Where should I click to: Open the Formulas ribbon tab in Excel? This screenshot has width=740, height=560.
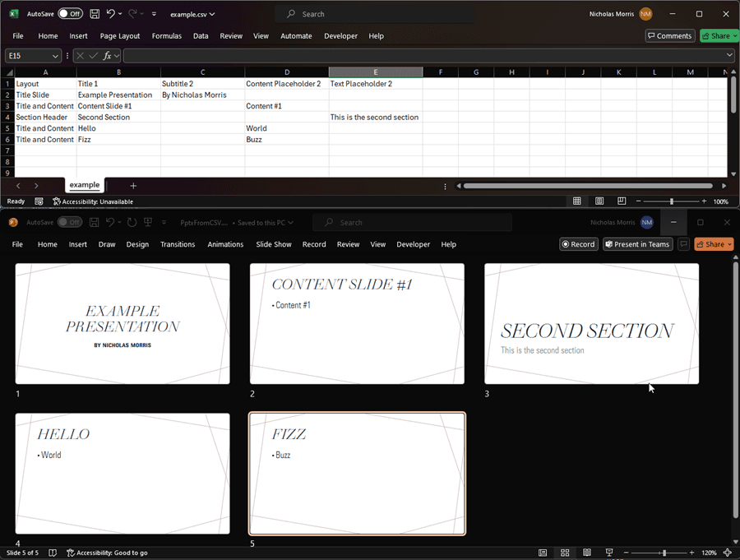pos(166,35)
